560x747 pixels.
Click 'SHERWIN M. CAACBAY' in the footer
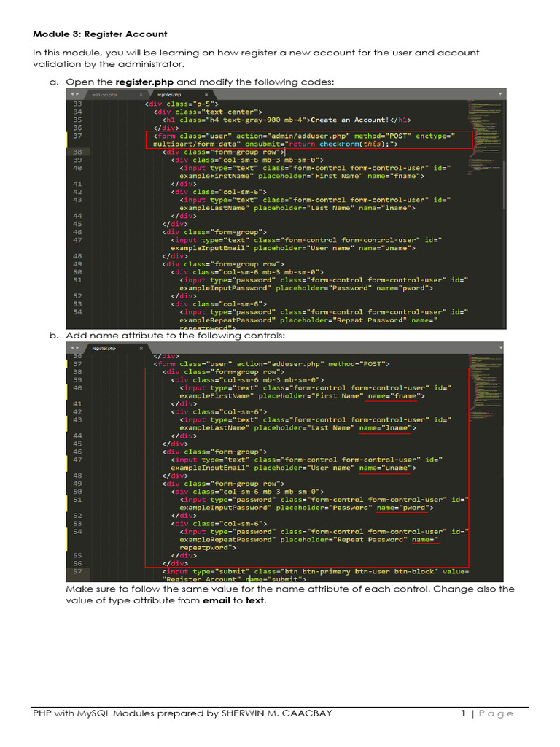(x=276, y=713)
